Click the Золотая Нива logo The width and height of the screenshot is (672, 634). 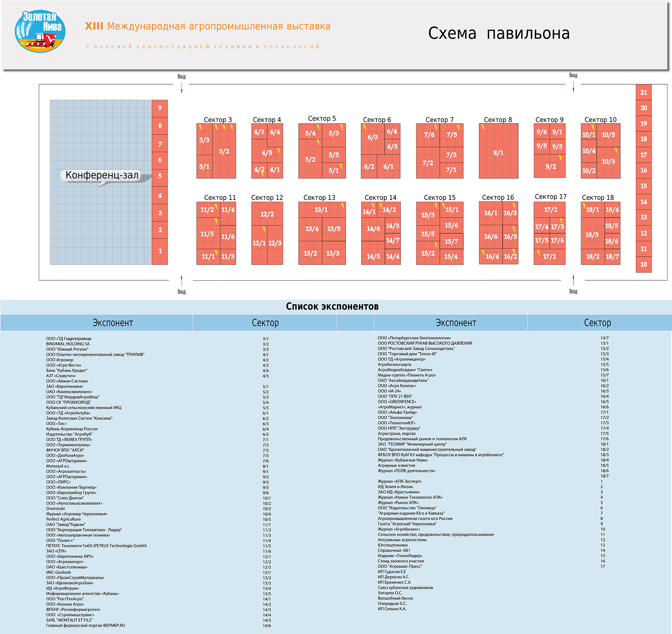(x=40, y=31)
